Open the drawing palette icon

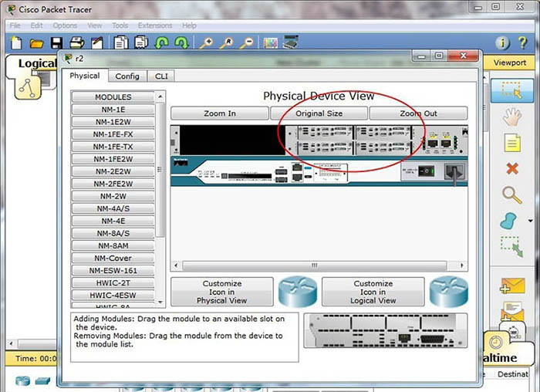[x=270, y=43]
